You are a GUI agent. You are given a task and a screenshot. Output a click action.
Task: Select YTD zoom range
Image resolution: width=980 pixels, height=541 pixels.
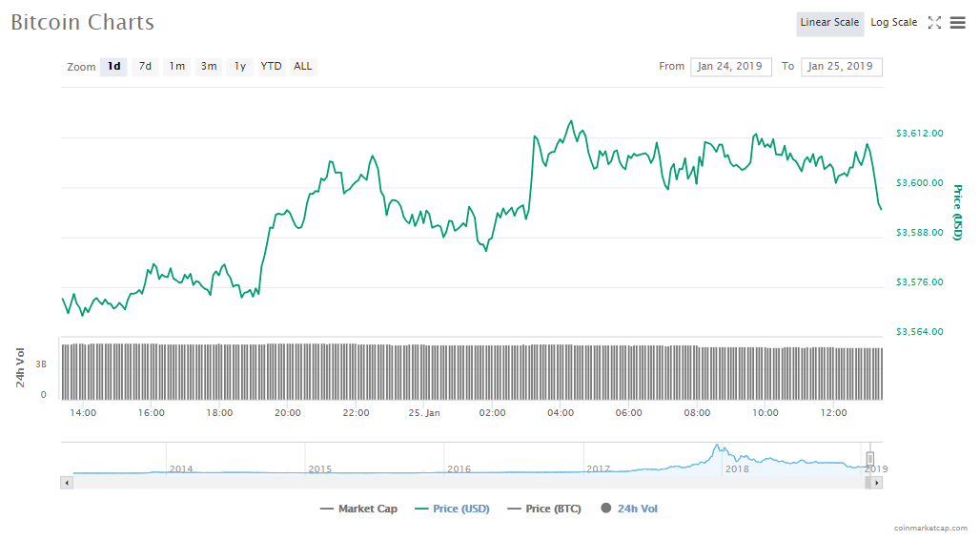pyautogui.click(x=272, y=67)
